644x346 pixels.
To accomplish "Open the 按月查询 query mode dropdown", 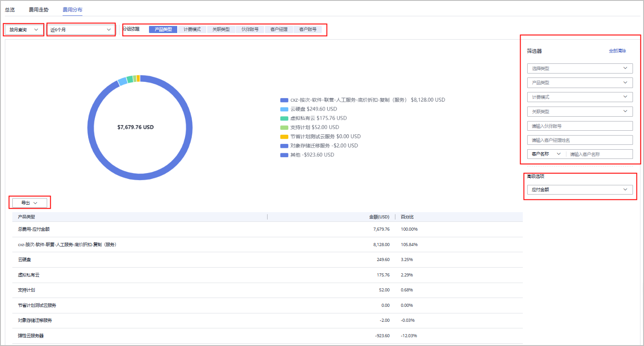I will (x=24, y=29).
